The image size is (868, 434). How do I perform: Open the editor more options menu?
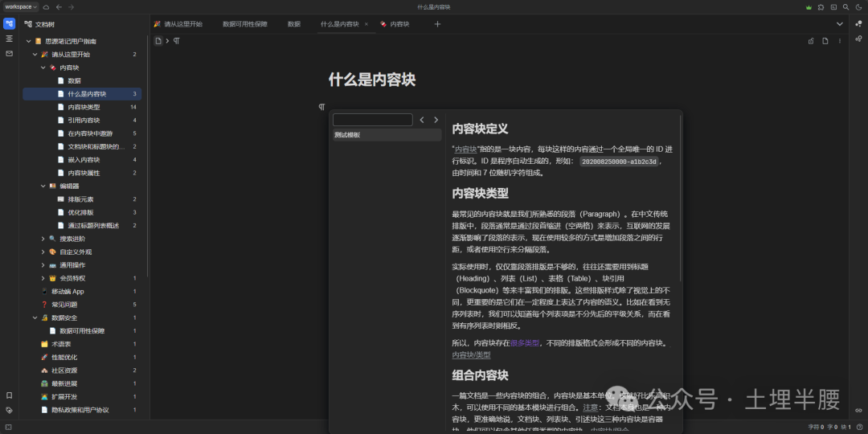[x=840, y=41]
